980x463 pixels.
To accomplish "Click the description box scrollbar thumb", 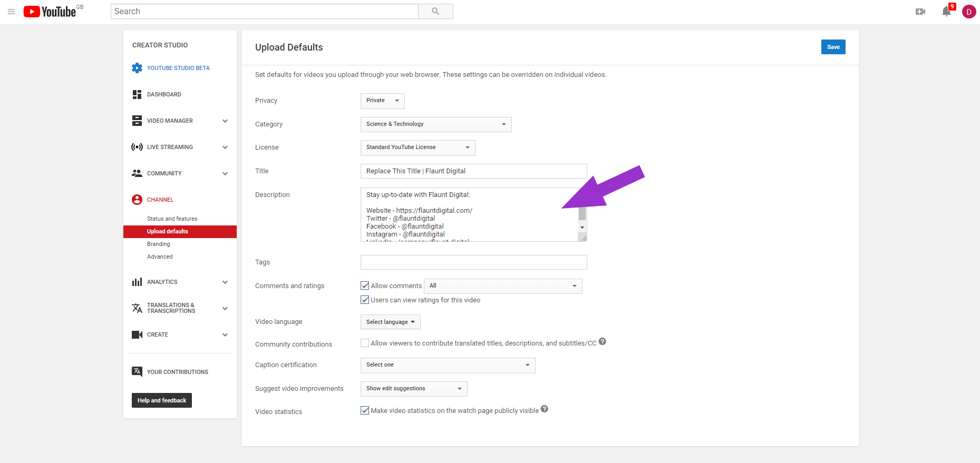I will 582,213.
